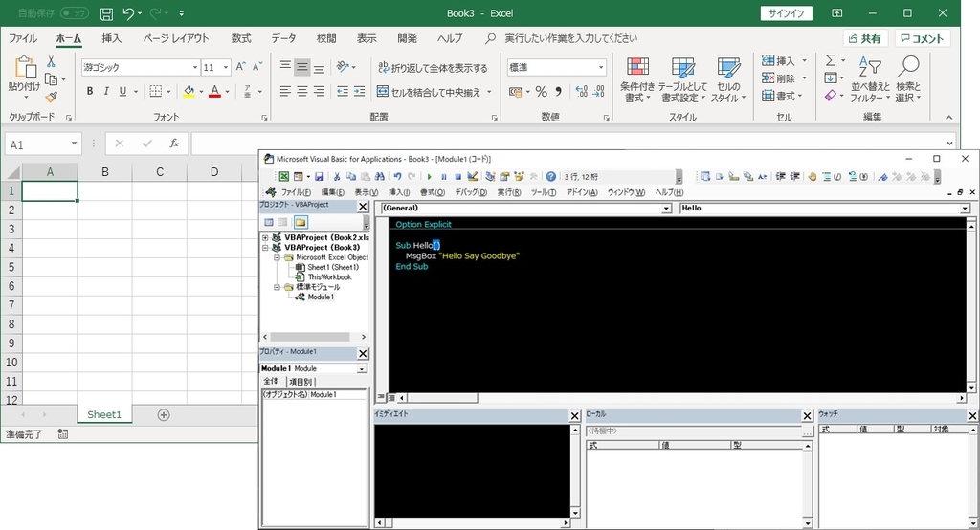Click Increase Font Size icon in Excel
Image resolution: width=980 pixels, height=530 pixels.
[240, 66]
